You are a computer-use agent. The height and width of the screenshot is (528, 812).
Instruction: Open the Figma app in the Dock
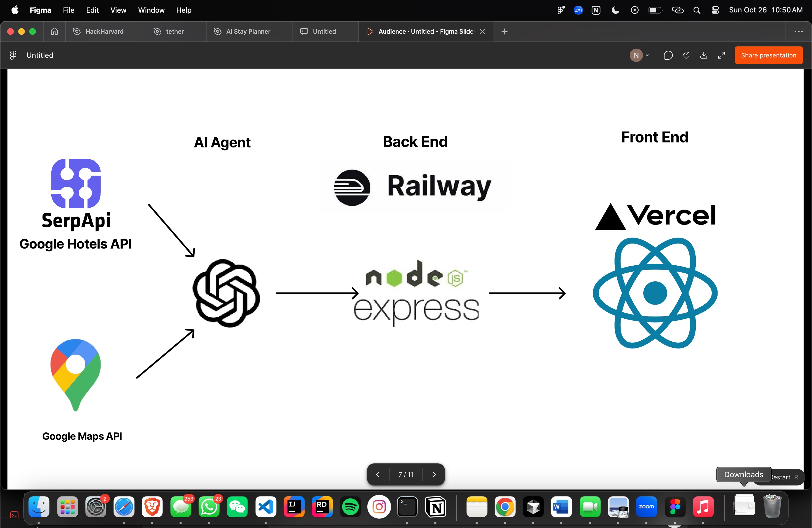(x=674, y=507)
